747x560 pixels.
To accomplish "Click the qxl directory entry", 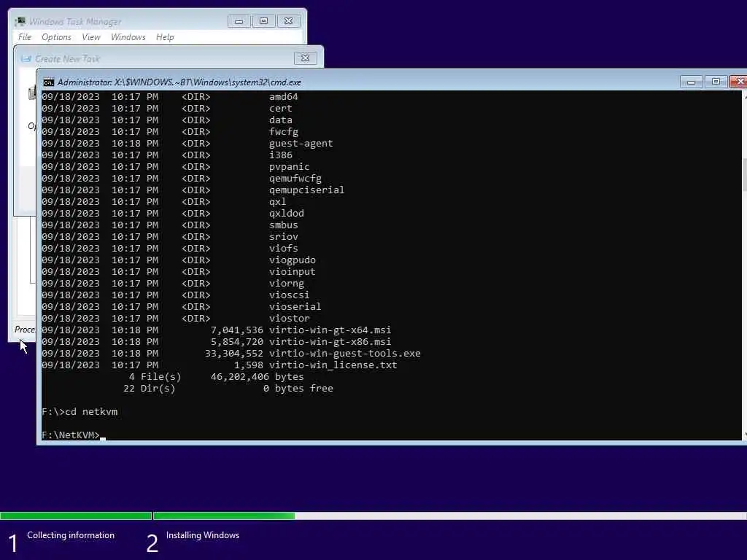I will pos(277,201).
